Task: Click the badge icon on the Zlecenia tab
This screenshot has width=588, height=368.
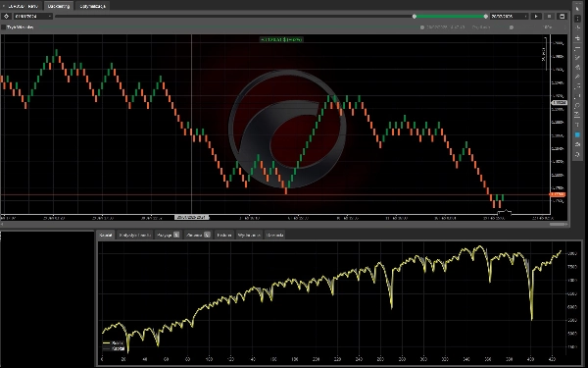Action: [x=207, y=235]
